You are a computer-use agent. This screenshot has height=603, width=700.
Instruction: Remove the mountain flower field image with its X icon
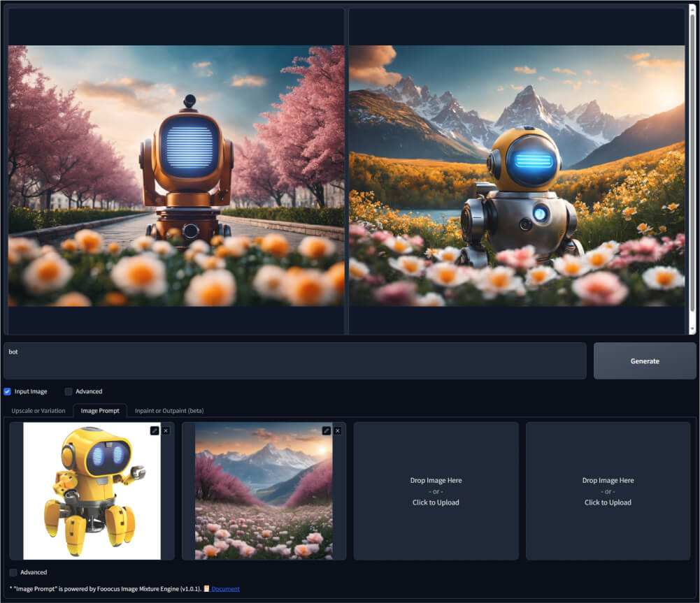click(338, 430)
